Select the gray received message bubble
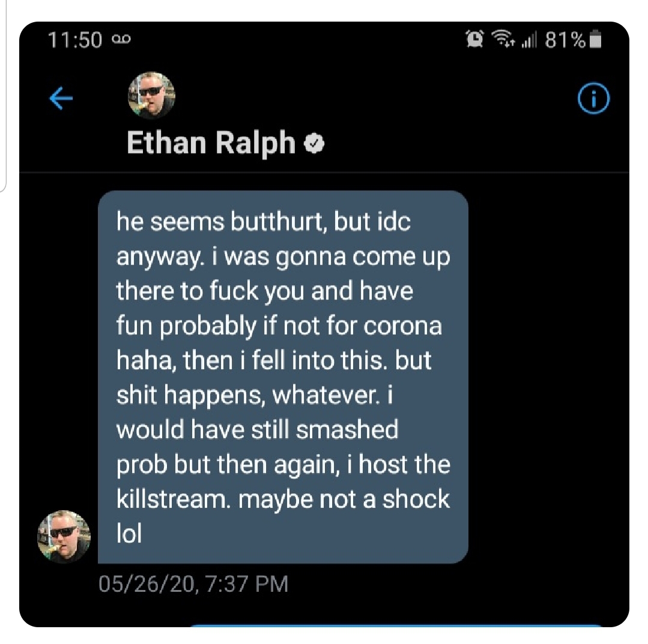 click(283, 377)
